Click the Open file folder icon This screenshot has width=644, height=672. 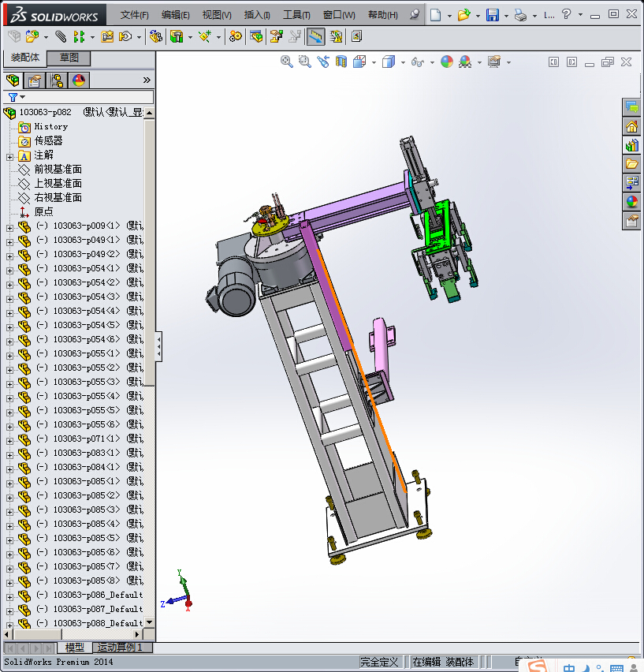point(463,15)
